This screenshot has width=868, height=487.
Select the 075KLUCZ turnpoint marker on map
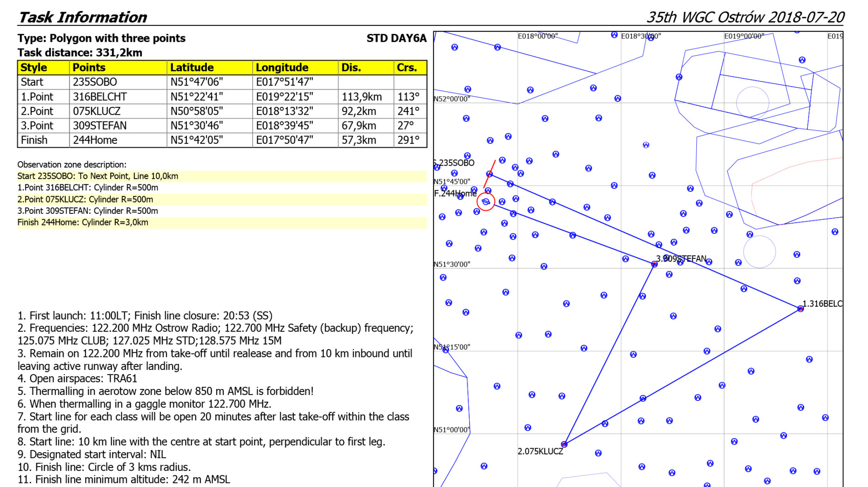pyautogui.click(x=564, y=444)
